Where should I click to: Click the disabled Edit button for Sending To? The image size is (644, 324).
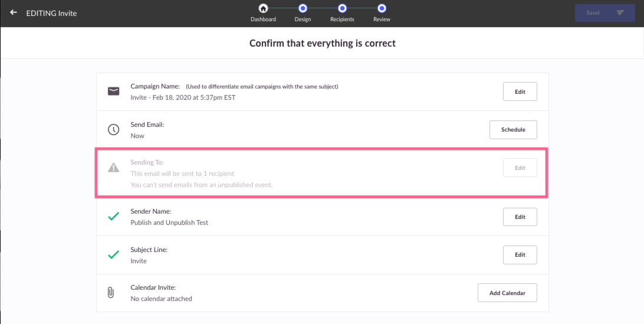520,168
